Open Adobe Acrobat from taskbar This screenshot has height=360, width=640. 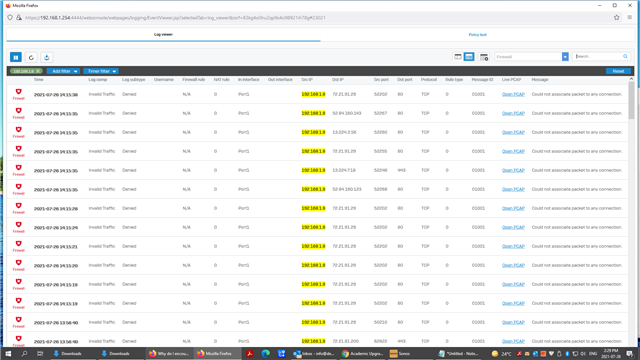coord(249,353)
